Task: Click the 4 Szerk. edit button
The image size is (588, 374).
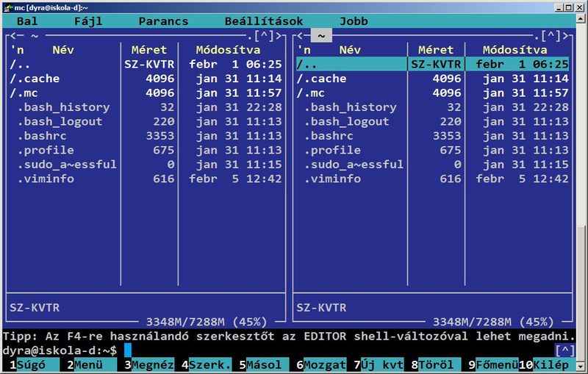Action: [207, 364]
